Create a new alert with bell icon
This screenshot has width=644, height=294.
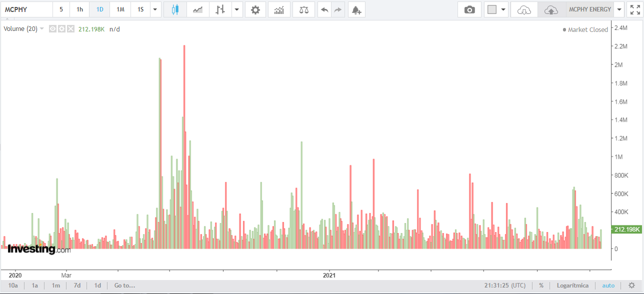pyautogui.click(x=356, y=9)
